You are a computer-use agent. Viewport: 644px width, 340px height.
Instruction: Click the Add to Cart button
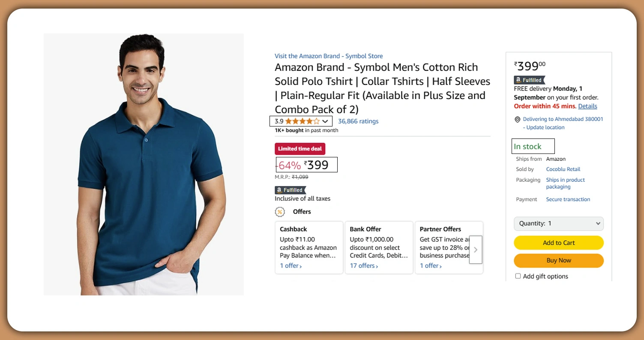pos(558,243)
